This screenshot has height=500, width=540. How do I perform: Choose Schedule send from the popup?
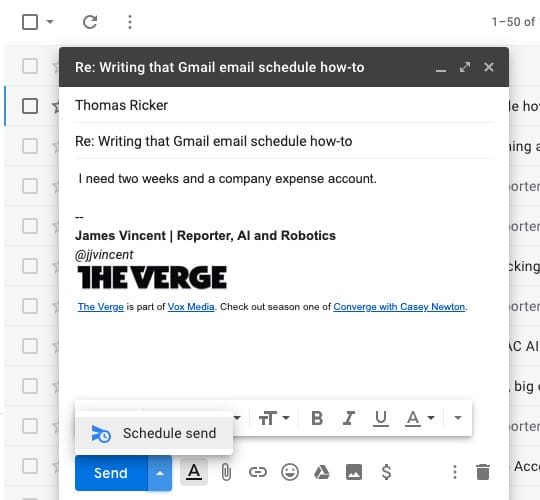tap(154, 433)
